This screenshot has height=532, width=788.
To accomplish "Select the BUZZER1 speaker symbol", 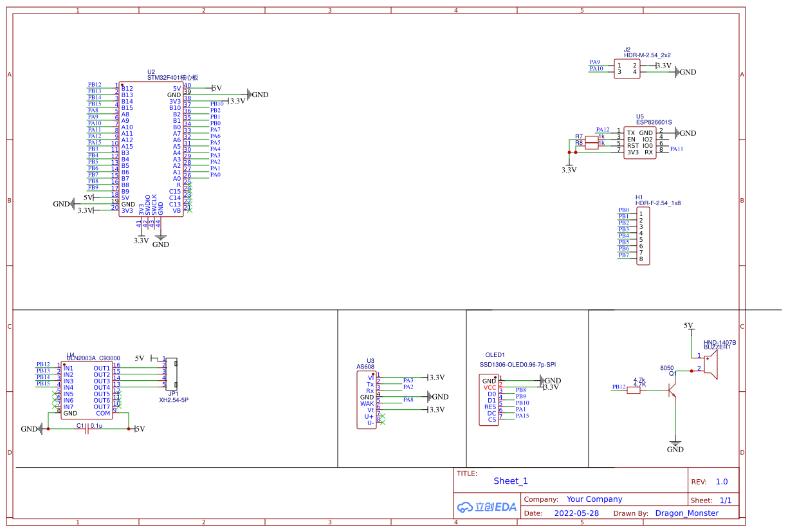I will click(x=710, y=364).
